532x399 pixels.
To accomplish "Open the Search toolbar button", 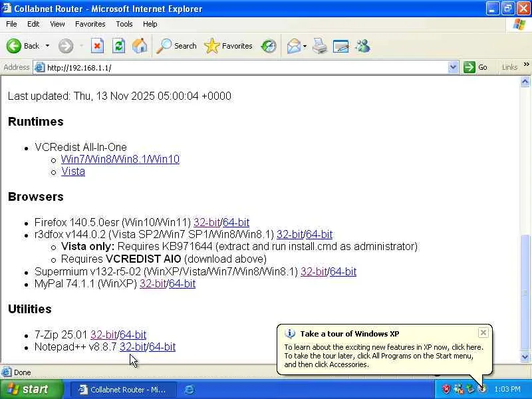I will point(176,46).
